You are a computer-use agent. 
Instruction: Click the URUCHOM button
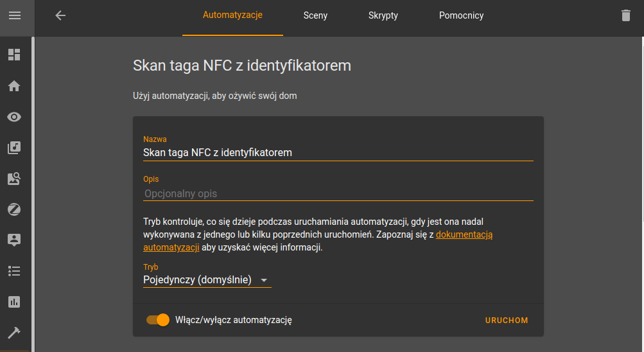point(507,321)
